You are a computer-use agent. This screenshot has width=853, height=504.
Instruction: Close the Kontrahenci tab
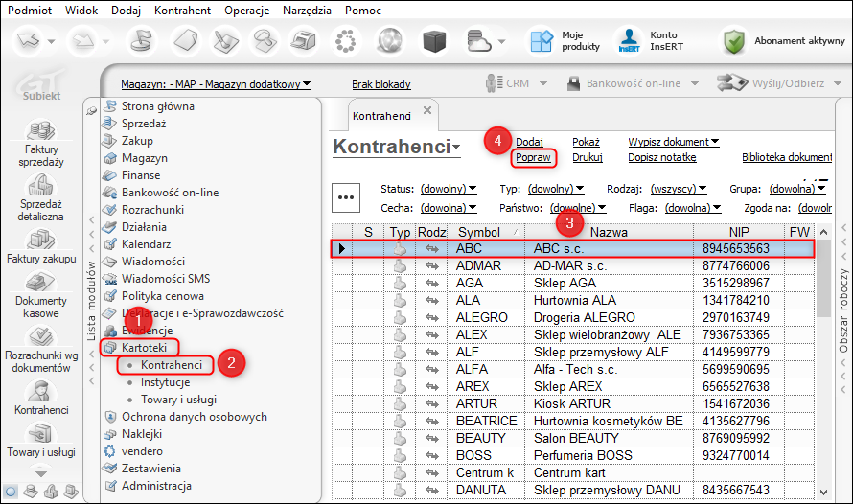coord(427,110)
